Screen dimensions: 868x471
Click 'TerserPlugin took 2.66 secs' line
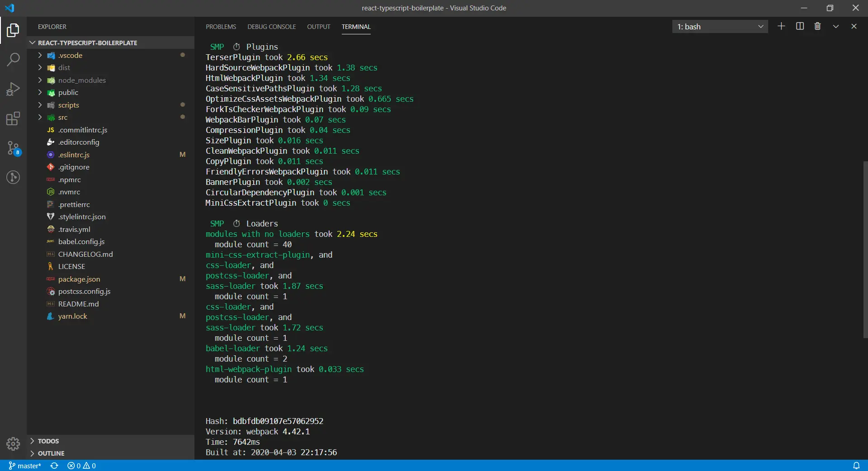[x=267, y=57]
